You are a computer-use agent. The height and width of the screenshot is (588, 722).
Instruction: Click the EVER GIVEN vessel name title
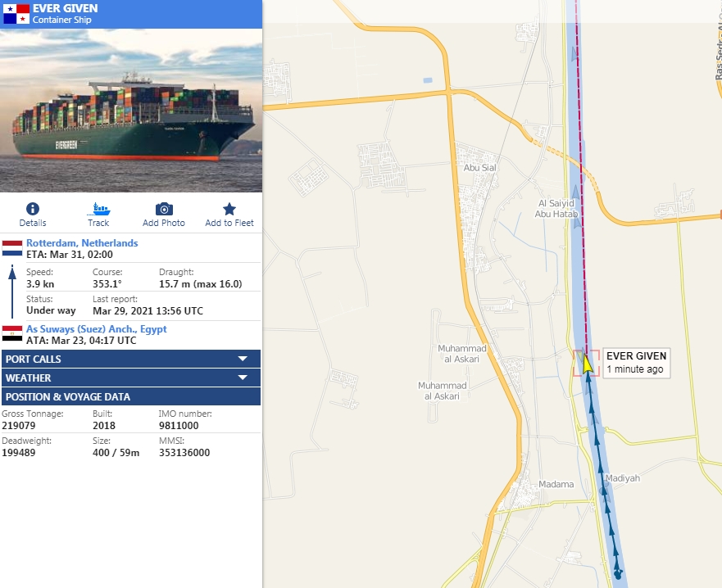(x=66, y=8)
